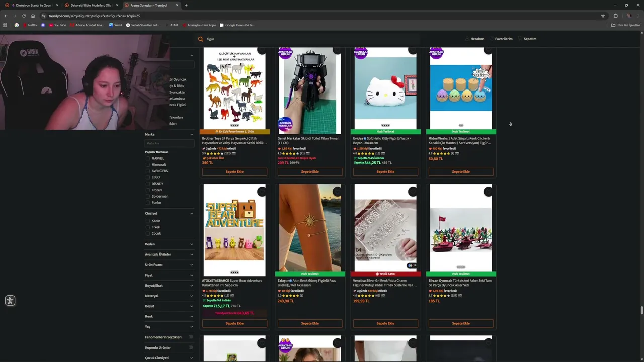Screen dimensions: 644x362
Task: Click the browser address bar URL
Action: coord(95,16)
